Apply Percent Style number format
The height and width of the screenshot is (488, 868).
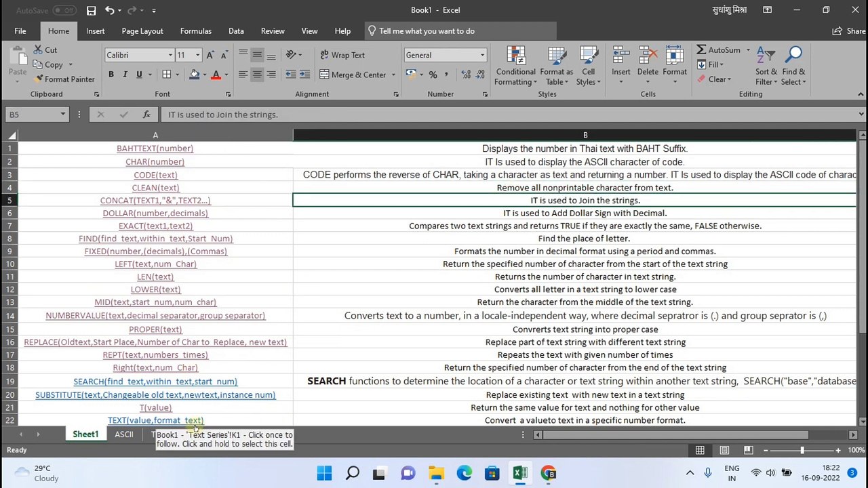coord(433,75)
